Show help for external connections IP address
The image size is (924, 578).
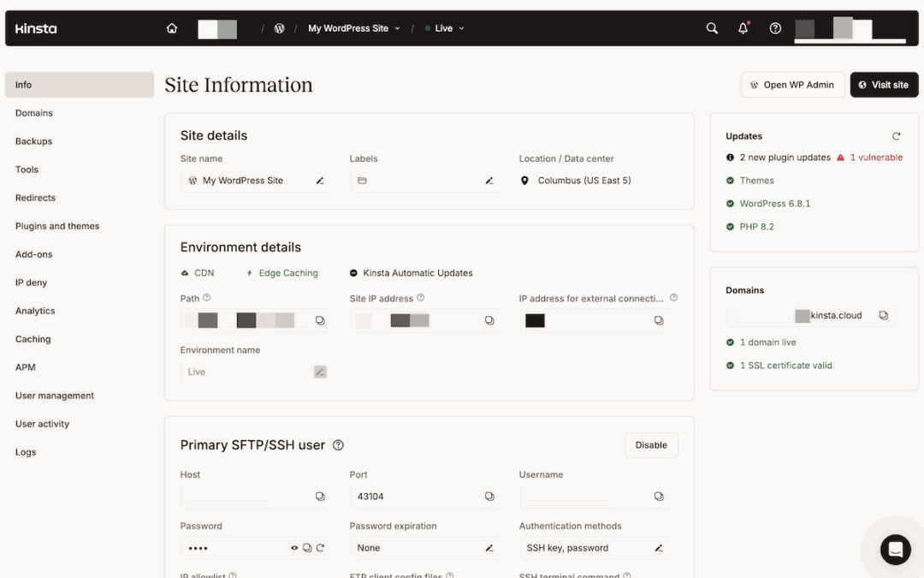click(673, 298)
